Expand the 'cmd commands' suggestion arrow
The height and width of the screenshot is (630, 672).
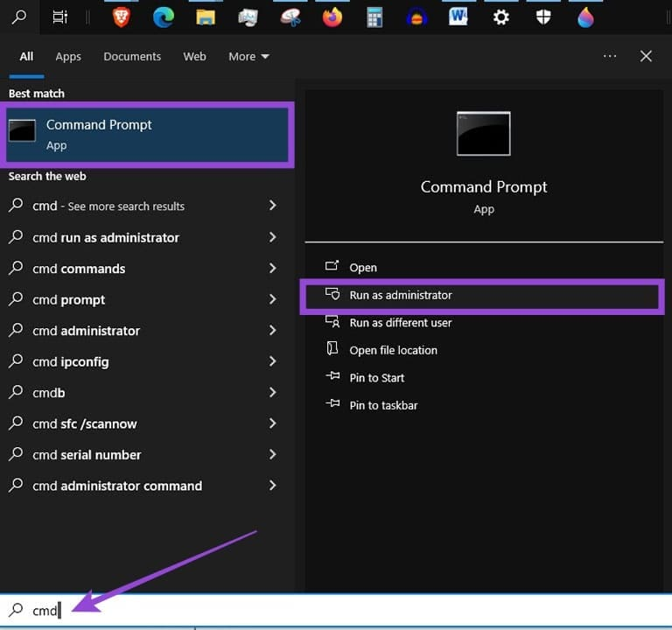pos(273,269)
